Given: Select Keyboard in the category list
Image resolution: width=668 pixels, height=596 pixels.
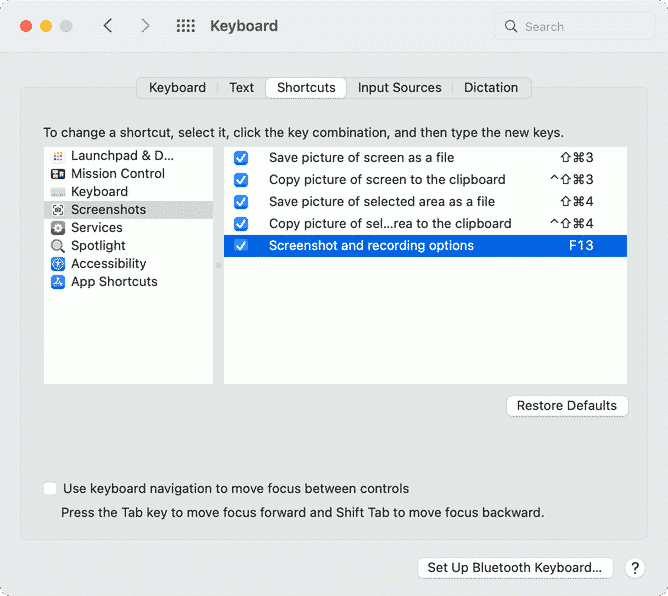Looking at the screenshot, I should point(128,192).
